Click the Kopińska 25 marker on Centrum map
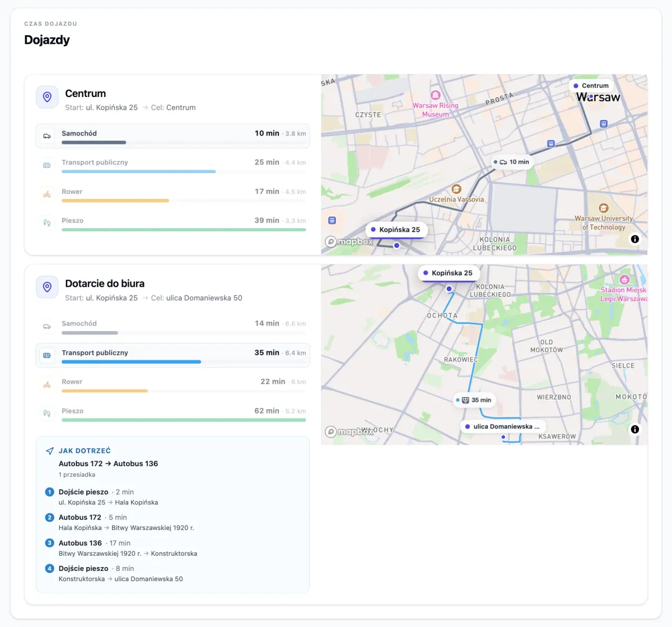672x627 pixels. click(x=396, y=230)
